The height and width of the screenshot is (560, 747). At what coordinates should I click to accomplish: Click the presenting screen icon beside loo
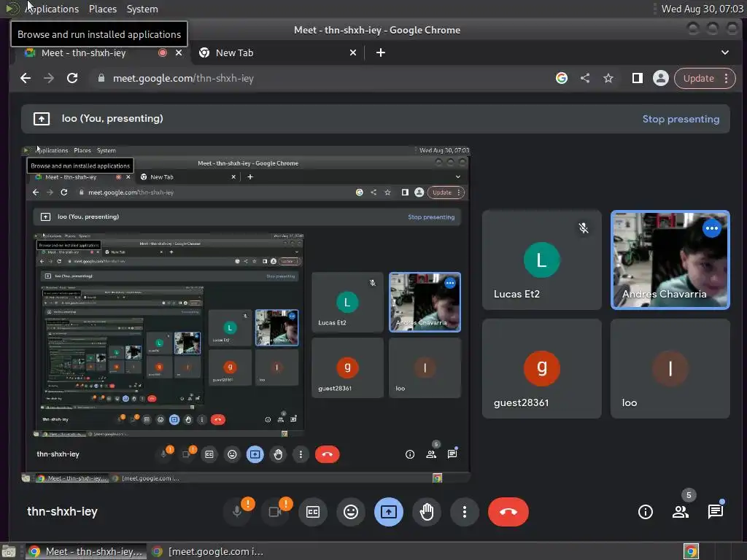point(42,119)
